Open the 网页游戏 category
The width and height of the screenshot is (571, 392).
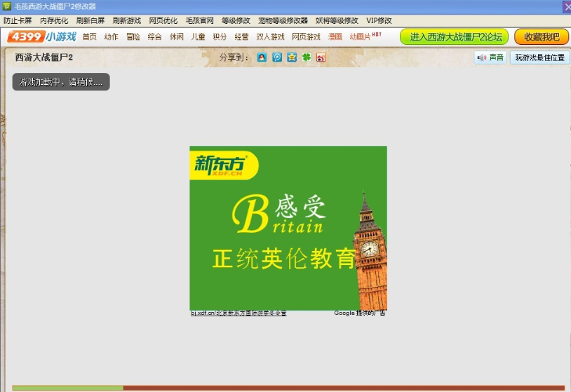click(307, 36)
